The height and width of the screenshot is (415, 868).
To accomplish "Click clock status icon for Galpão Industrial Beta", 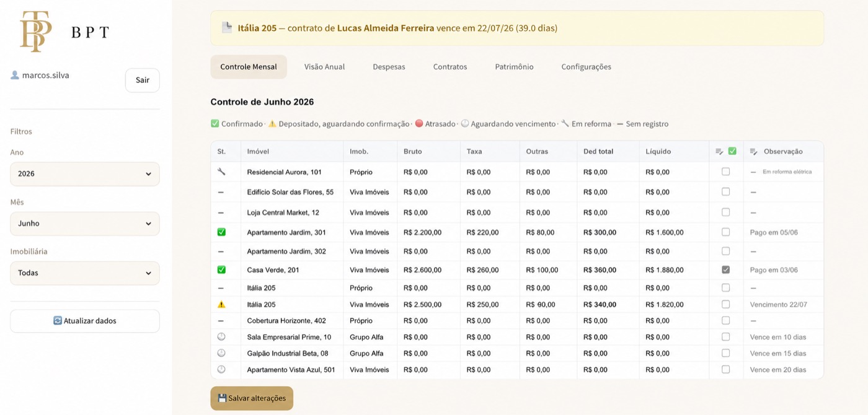I will point(221,353).
